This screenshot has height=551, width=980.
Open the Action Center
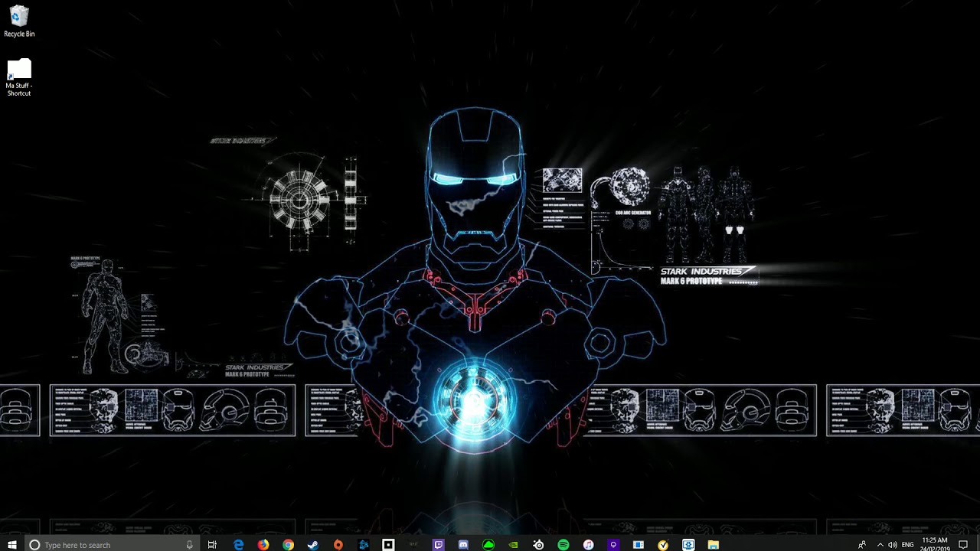pyautogui.click(x=964, y=544)
